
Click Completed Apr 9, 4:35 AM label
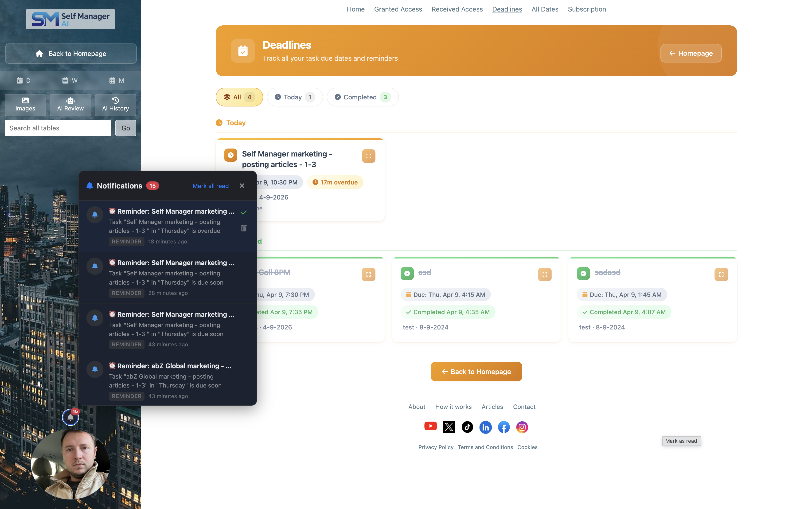click(448, 312)
